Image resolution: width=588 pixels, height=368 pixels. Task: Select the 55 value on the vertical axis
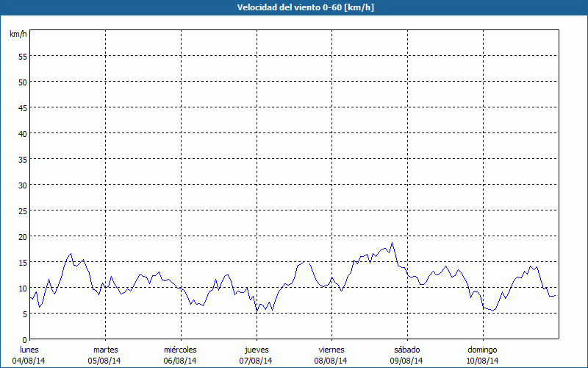22,56
